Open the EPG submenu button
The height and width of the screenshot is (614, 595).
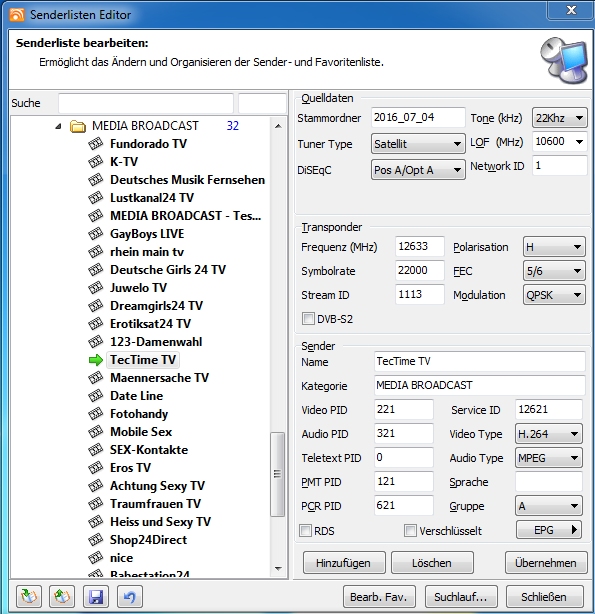point(549,530)
